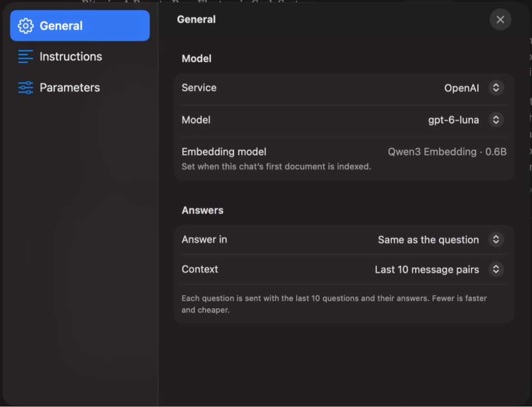The width and height of the screenshot is (532, 407).
Task: Close the settings dialog with X
Action: (500, 19)
